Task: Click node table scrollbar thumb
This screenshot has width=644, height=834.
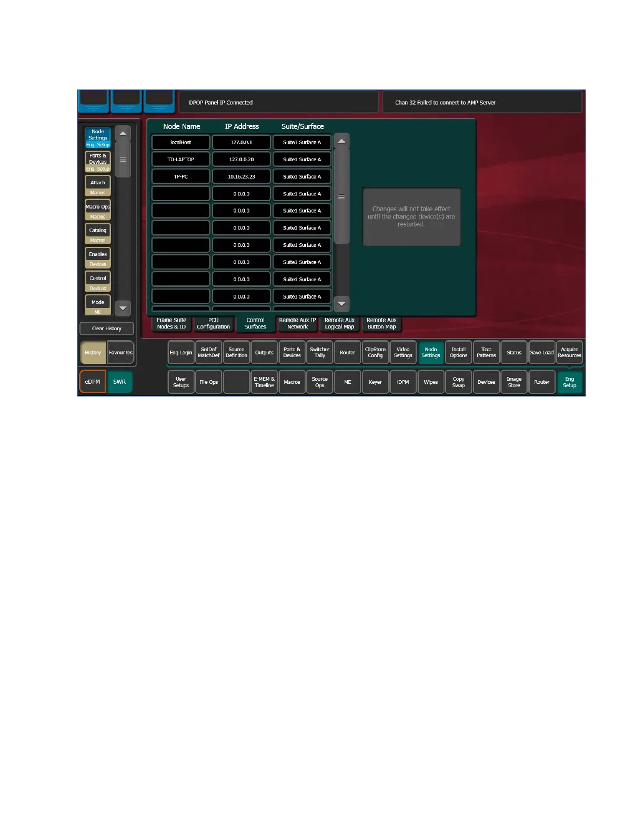Action: pyautogui.click(x=341, y=196)
